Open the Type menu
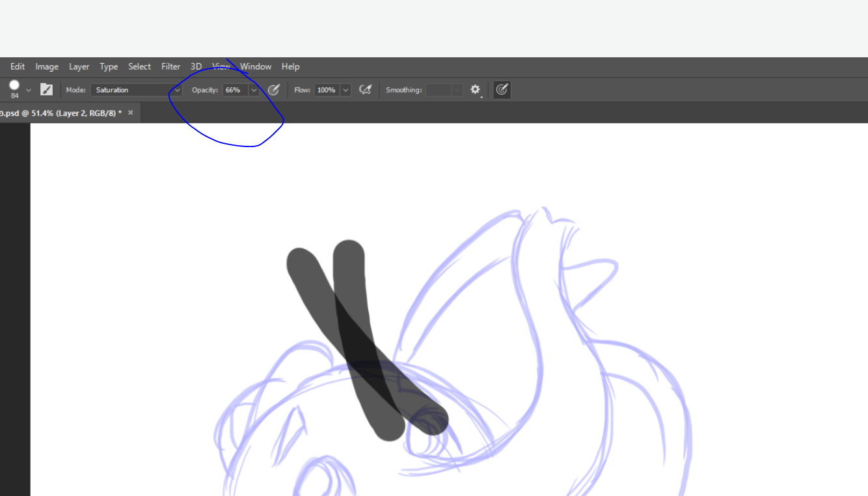The height and width of the screenshot is (496, 868). [109, 66]
